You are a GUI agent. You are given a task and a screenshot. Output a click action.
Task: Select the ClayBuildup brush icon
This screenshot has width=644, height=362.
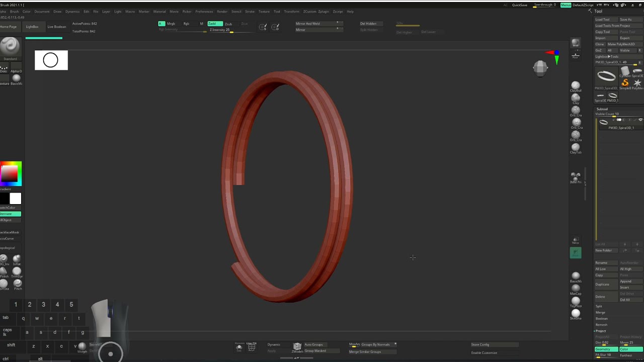pyautogui.click(x=576, y=86)
